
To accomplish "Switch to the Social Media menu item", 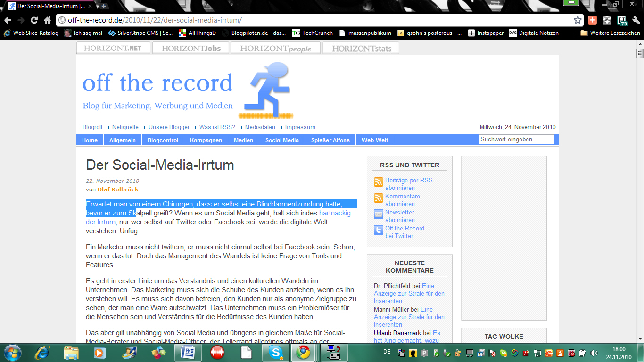I will coord(282,140).
